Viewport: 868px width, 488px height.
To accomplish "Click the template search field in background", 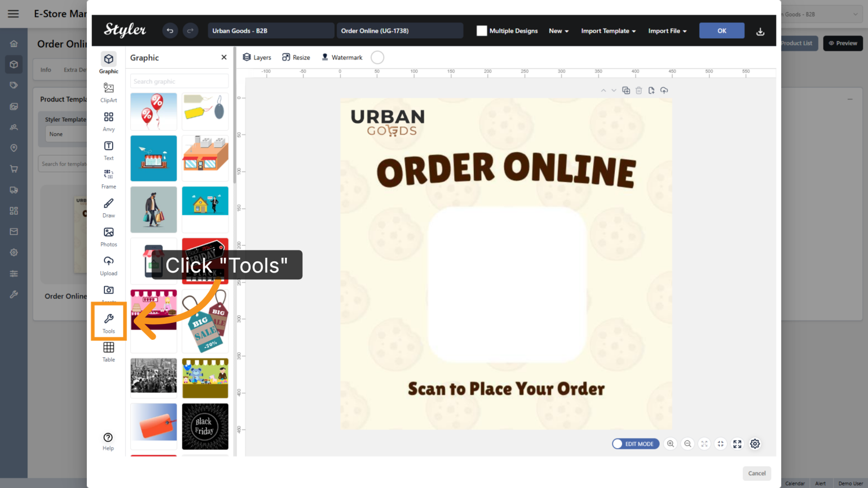I will tap(63, 164).
